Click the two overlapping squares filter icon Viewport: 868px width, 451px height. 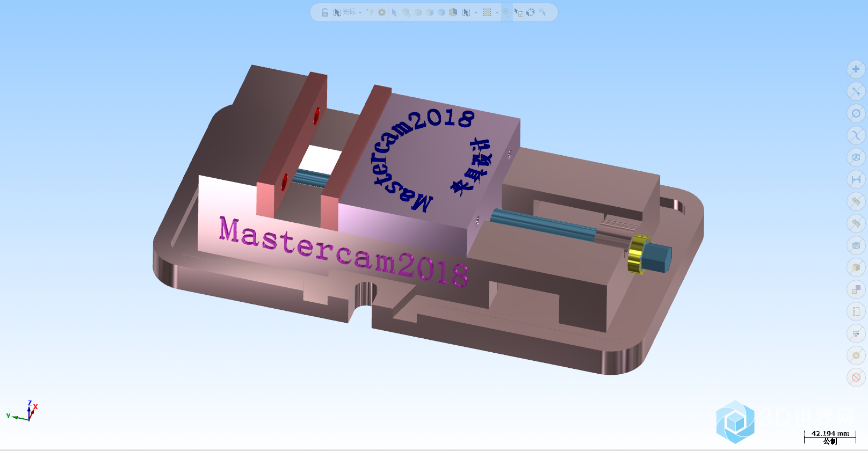(856, 289)
